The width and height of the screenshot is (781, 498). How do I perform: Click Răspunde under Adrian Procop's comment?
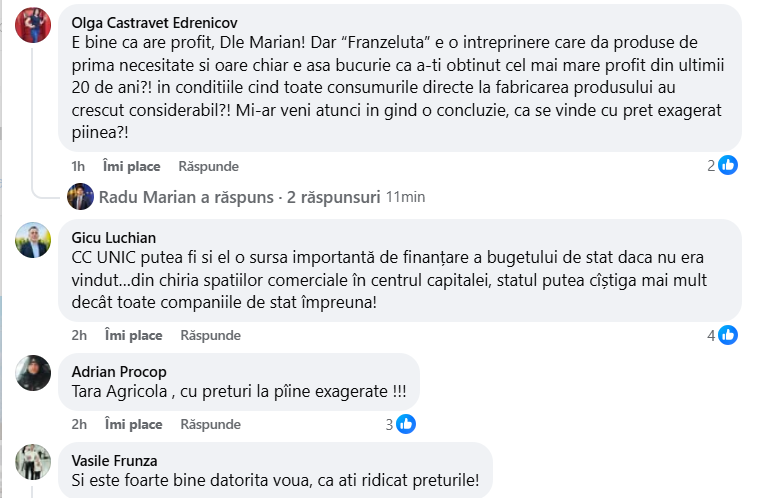coord(210,424)
